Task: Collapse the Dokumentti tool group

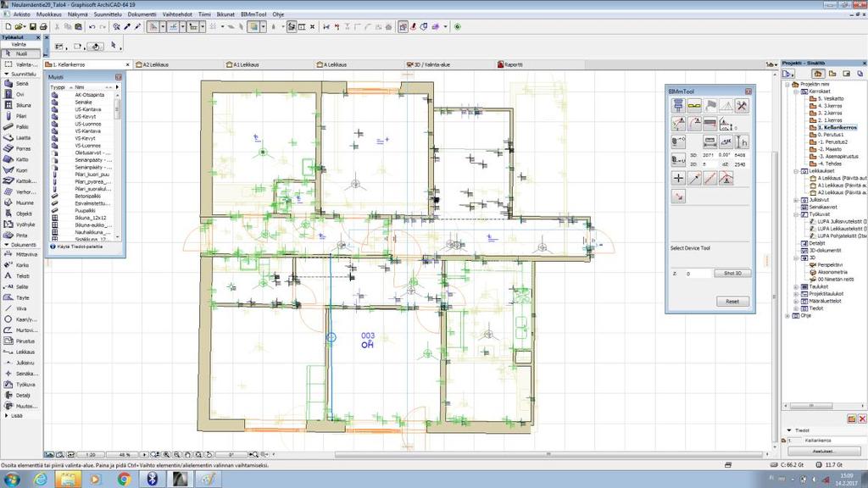Action: [6, 245]
